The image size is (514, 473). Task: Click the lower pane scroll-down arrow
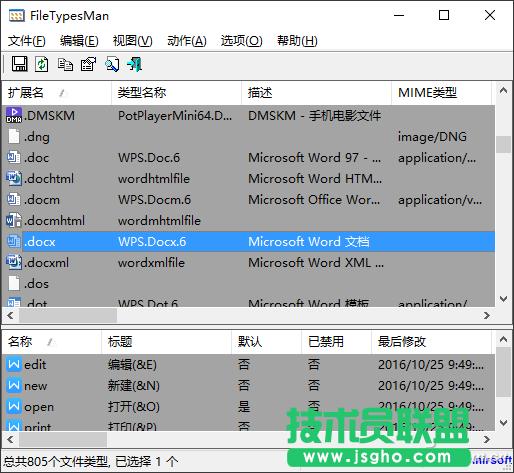[x=504, y=423]
